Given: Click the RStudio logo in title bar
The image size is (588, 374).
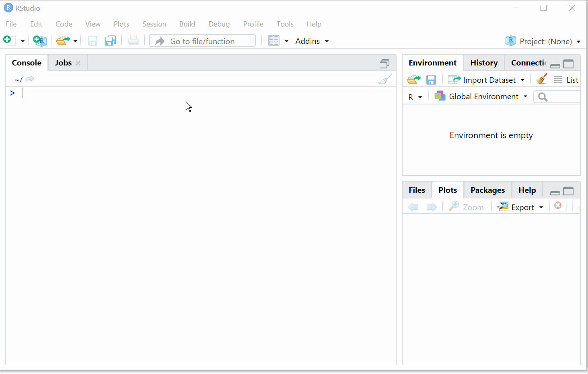Looking at the screenshot, I should (8, 8).
